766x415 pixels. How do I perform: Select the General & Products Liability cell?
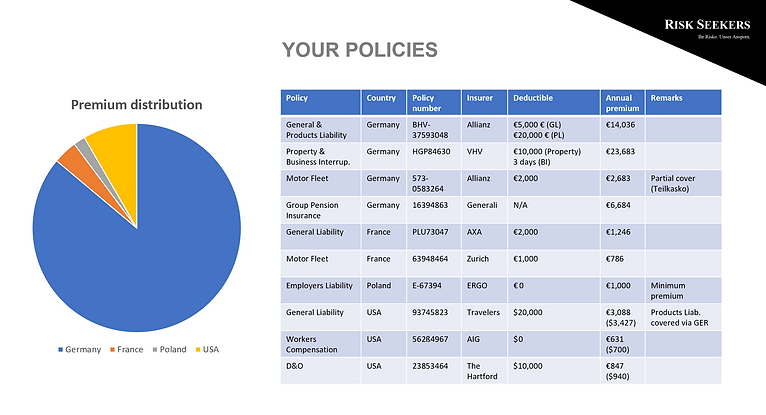320,130
